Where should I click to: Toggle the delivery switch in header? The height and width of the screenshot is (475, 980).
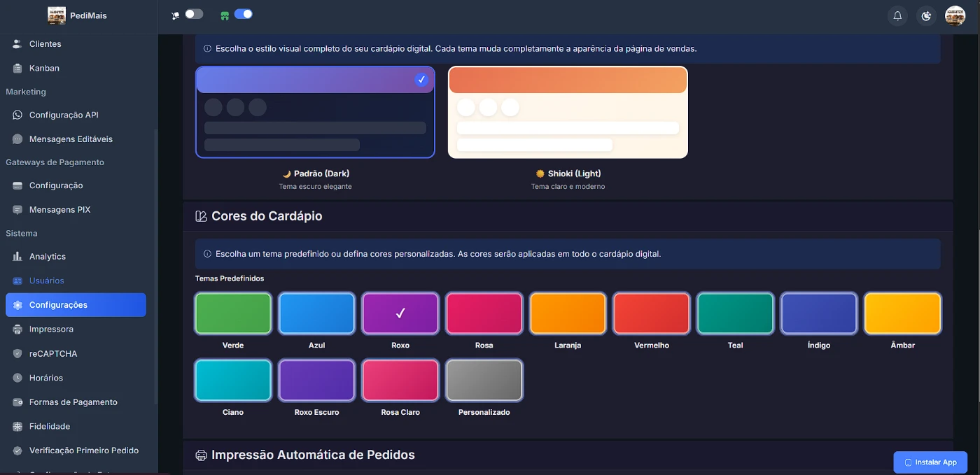(193, 14)
